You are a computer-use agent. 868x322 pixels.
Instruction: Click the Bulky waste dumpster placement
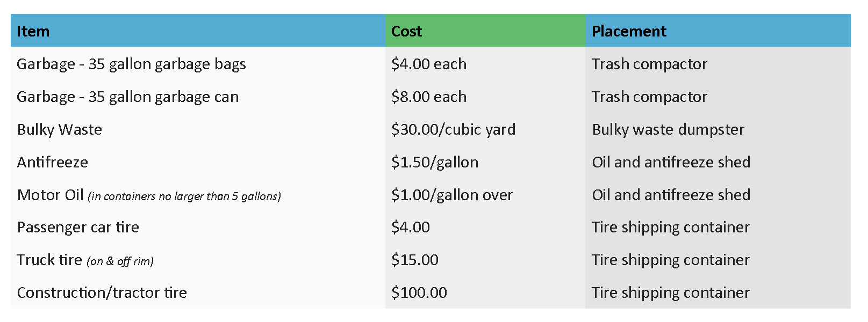click(x=668, y=129)
